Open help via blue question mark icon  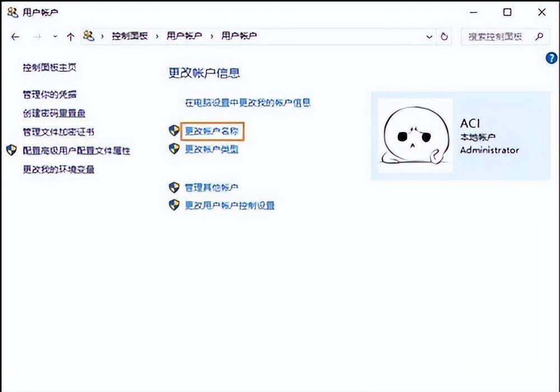tap(551, 58)
